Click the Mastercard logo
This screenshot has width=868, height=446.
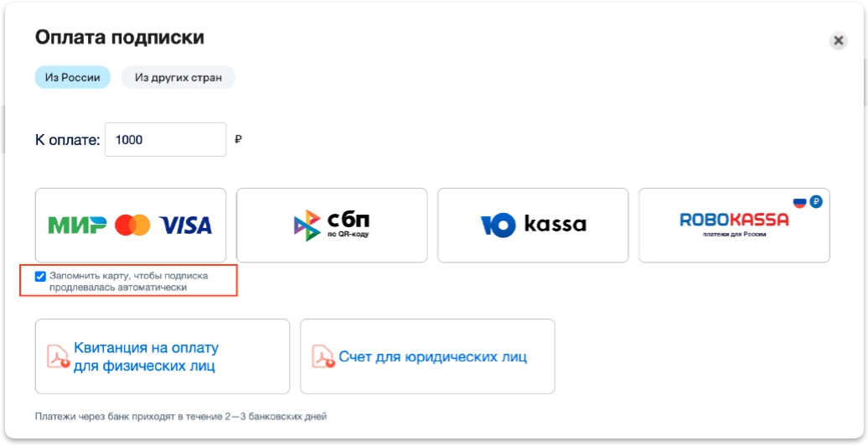132,225
